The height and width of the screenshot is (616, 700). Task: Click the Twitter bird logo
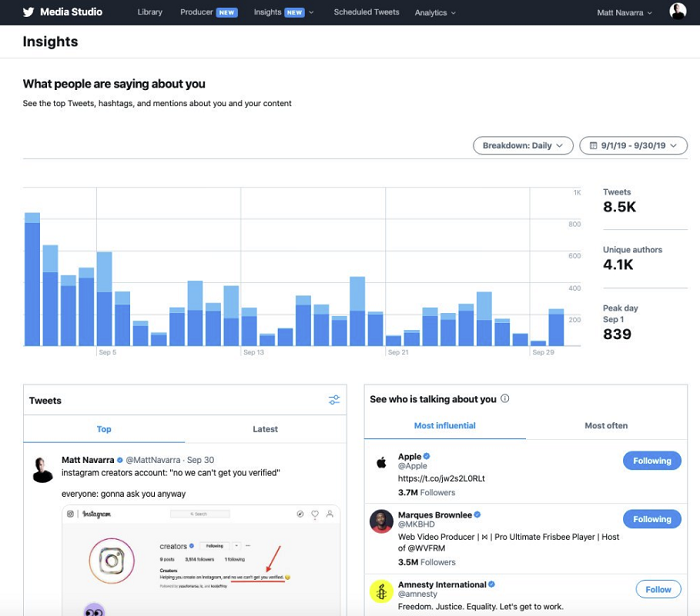point(28,12)
